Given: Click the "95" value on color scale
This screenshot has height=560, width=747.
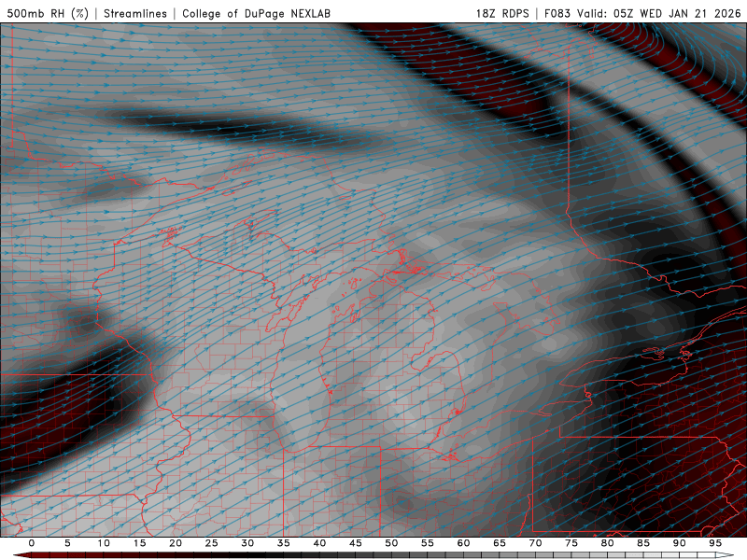Looking at the screenshot, I should tap(715, 543).
